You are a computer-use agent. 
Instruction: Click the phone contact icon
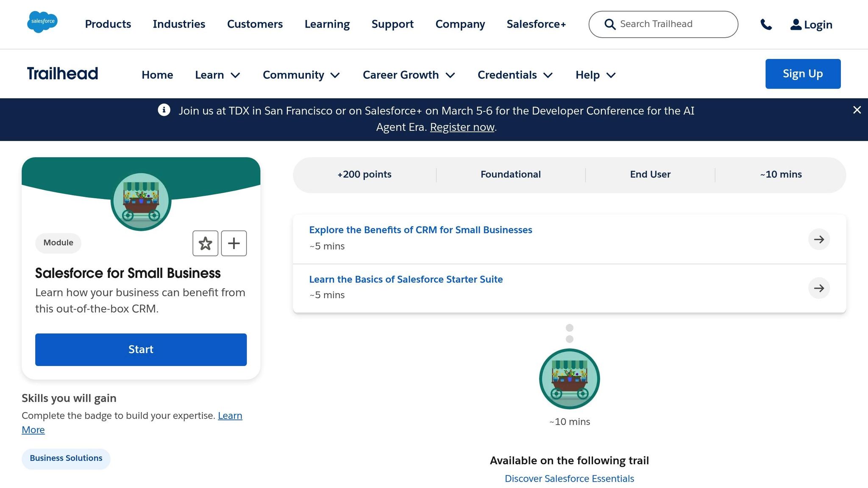766,25
